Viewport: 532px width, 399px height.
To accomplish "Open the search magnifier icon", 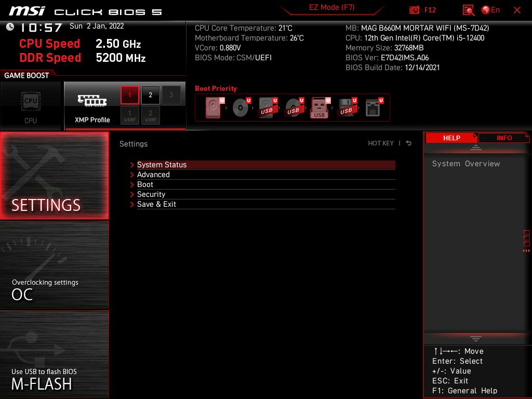I will tap(469, 10).
